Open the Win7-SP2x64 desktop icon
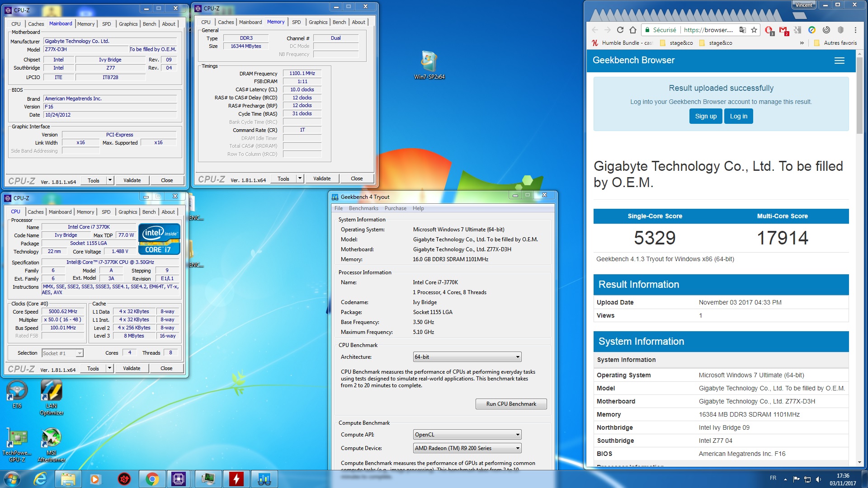 [x=429, y=65]
